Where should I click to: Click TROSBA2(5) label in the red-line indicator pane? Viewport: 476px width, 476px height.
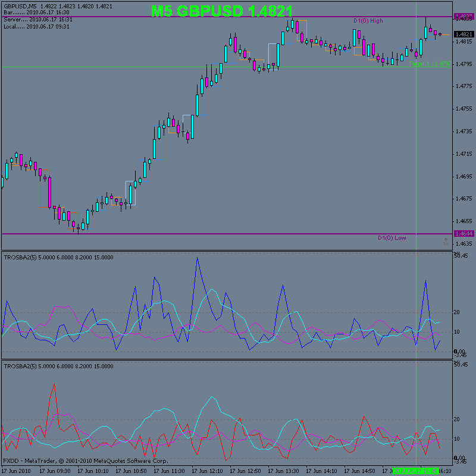point(20,367)
